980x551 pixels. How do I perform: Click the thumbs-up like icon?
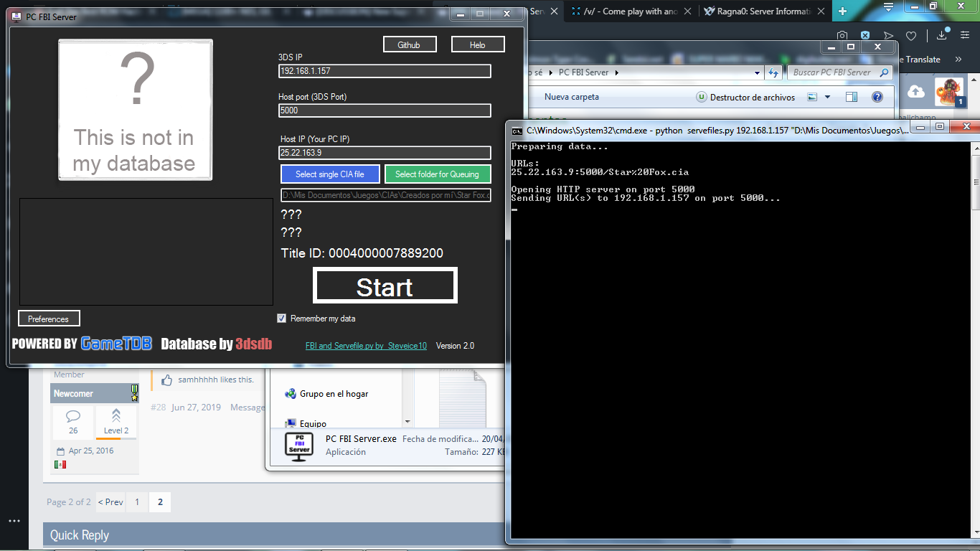[167, 380]
